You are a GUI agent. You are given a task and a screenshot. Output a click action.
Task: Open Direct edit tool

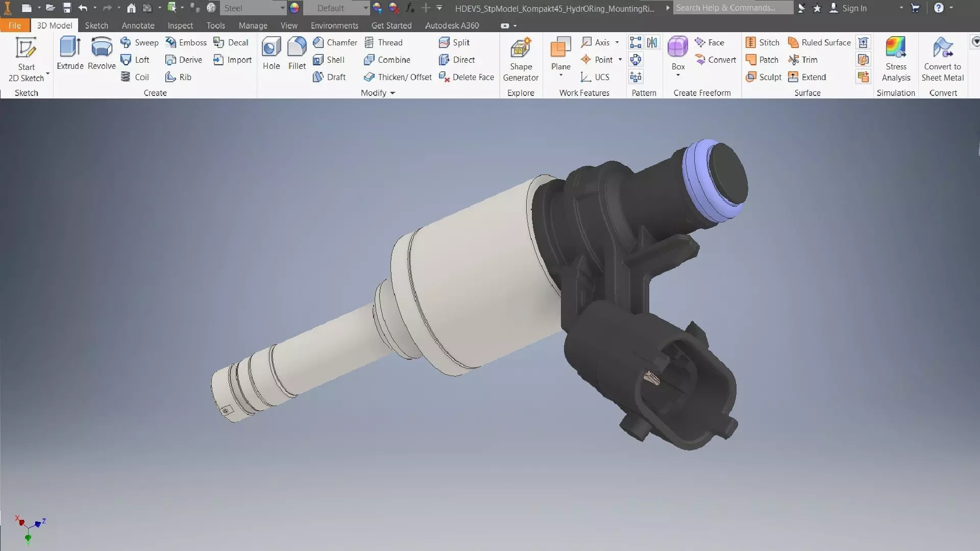coord(457,60)
